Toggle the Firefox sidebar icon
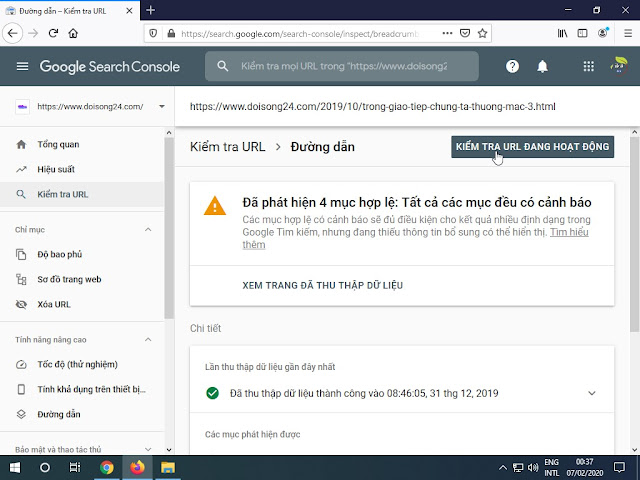The width and height of the screenshot is (640, 480). tap(582, 33)
